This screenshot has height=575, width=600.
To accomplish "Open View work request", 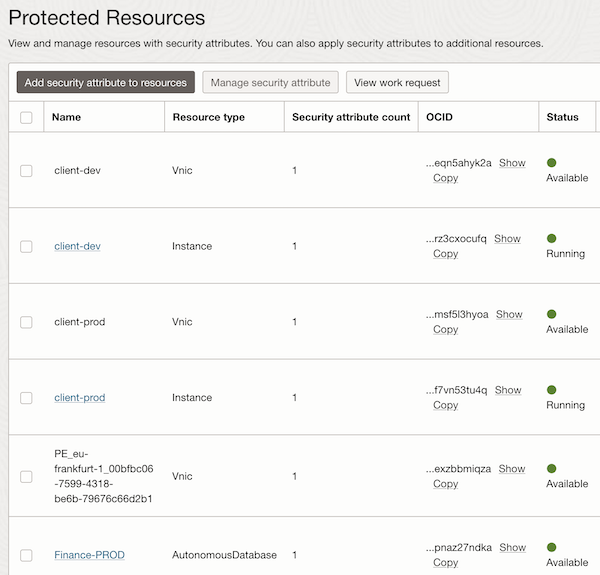I will 397,82.
